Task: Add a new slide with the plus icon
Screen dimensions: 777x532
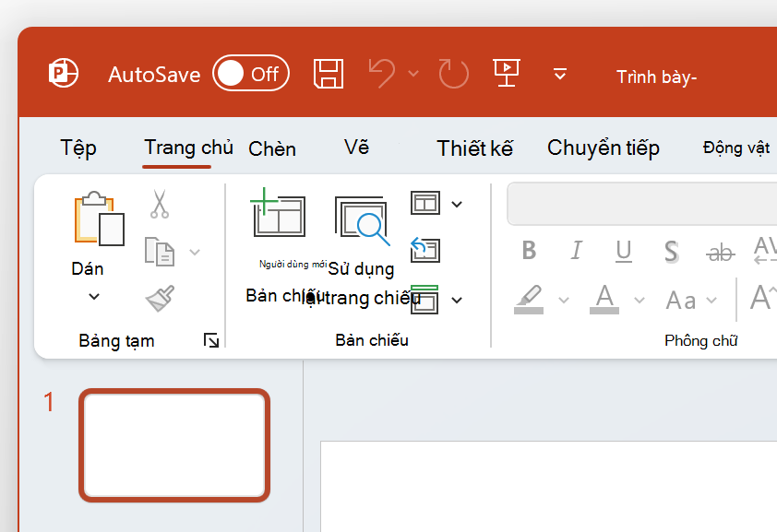Action: (278, 213)
